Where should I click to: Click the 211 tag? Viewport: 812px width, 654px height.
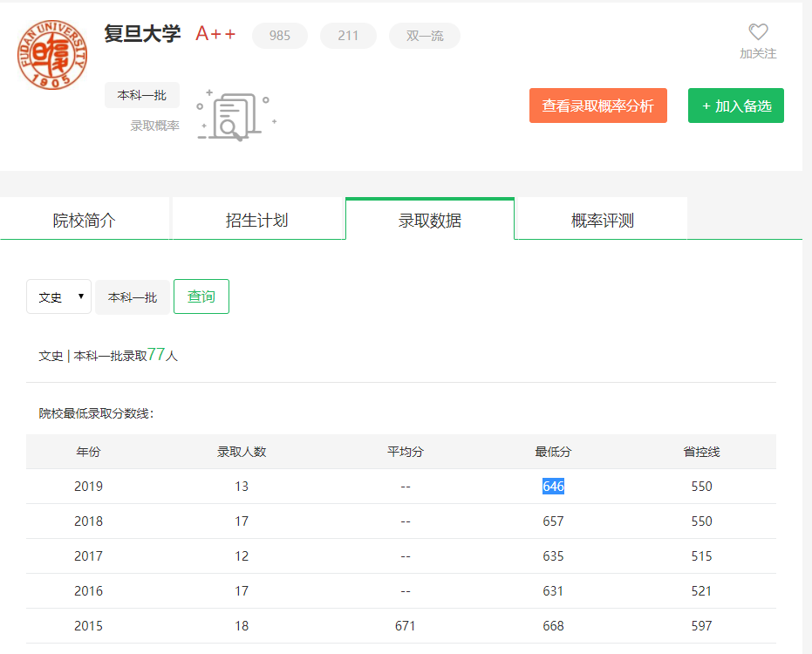tap(348, 36)
